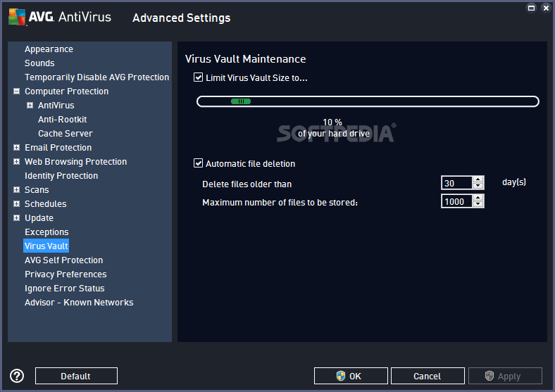This screenshot has height=392, width=555.
Task: Open the Appearance settings
Action: pos(49,49)
